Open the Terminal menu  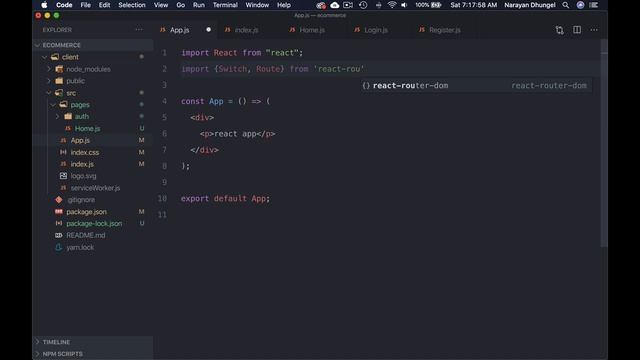(225, 5)
